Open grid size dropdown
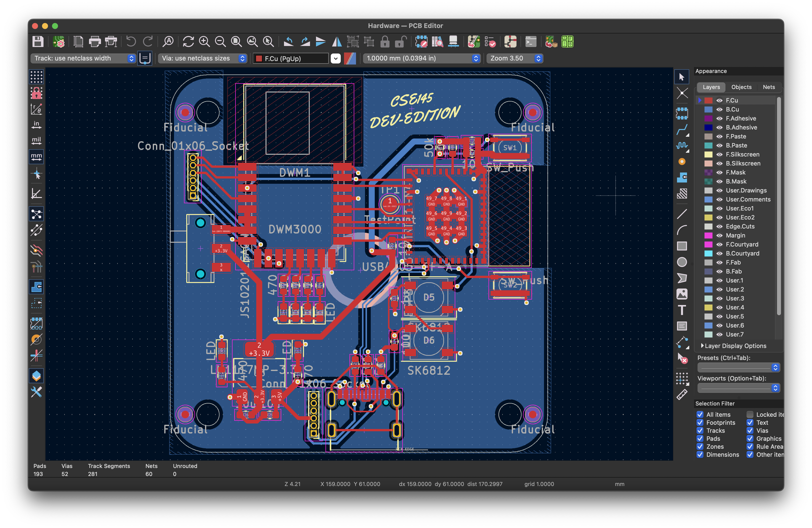This screenshot has width=812, height=528. (x=422, y=58)
